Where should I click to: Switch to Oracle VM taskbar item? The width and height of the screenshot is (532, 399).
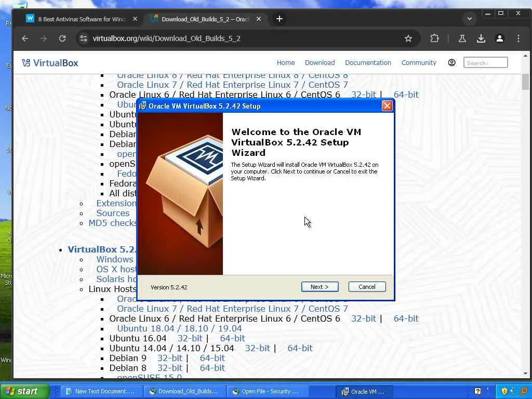pos(364,392)
